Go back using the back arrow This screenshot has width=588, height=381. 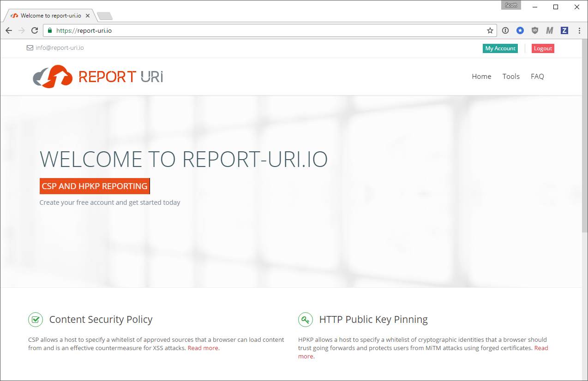[x=8, y=30]
